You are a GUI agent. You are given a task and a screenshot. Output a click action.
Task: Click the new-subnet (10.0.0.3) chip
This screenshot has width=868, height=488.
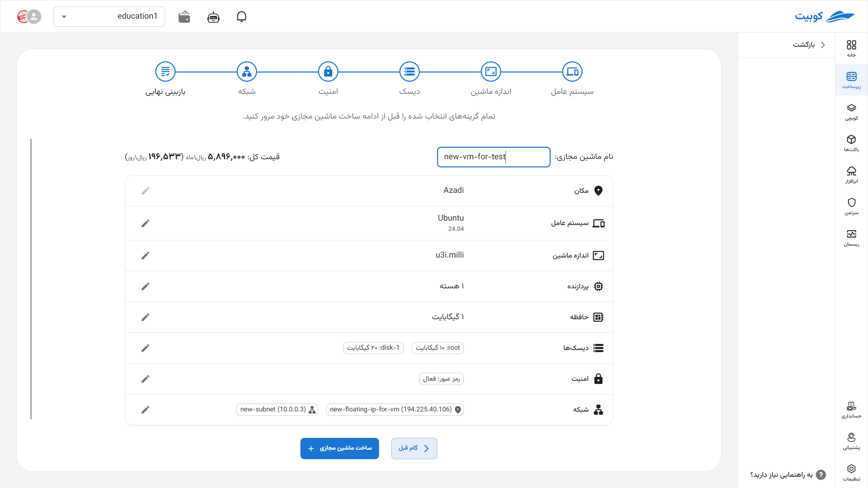tap(277, 410)
